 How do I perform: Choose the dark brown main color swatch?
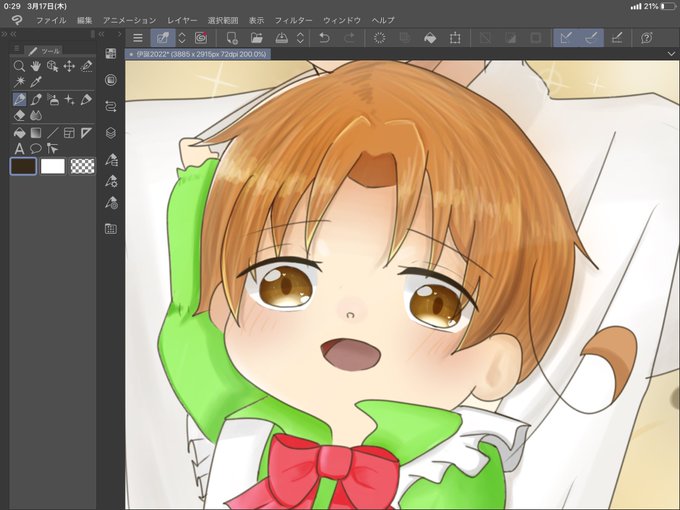(x=23, y=166)
